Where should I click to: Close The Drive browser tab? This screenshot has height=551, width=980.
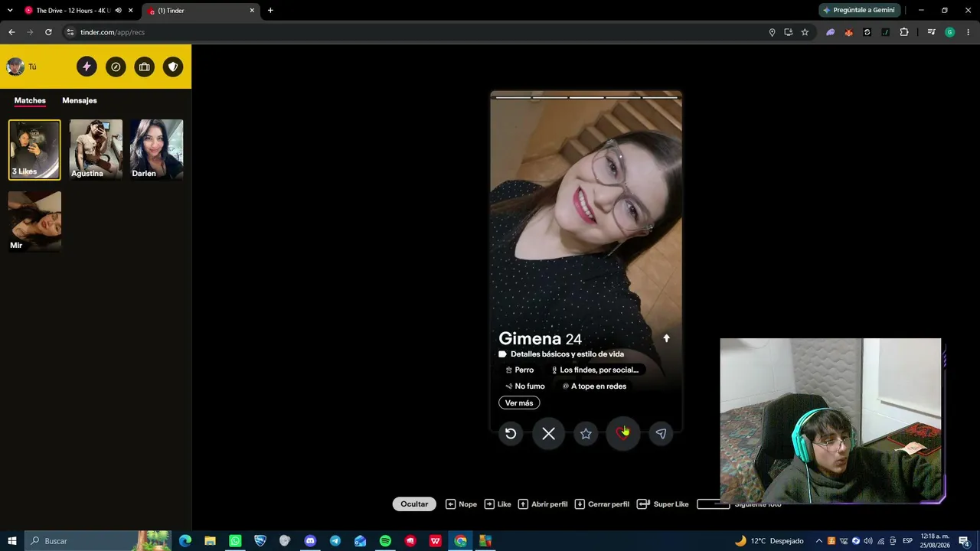pos(131,11)
